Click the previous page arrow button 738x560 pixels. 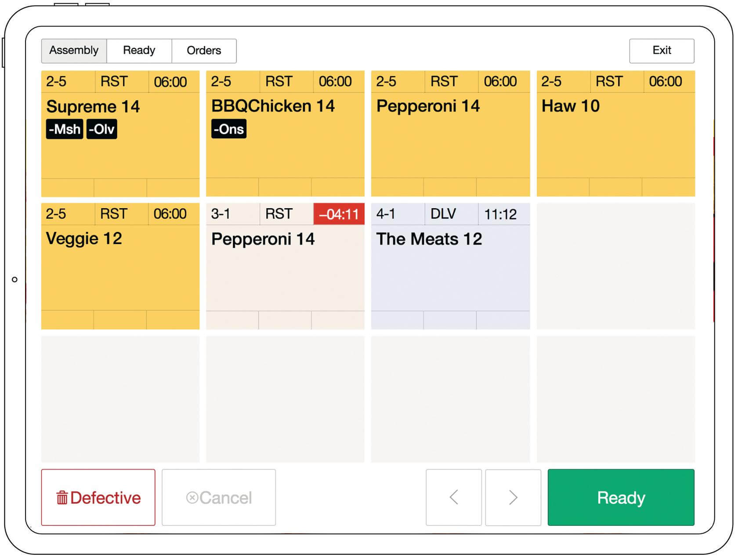click(453, 497)
